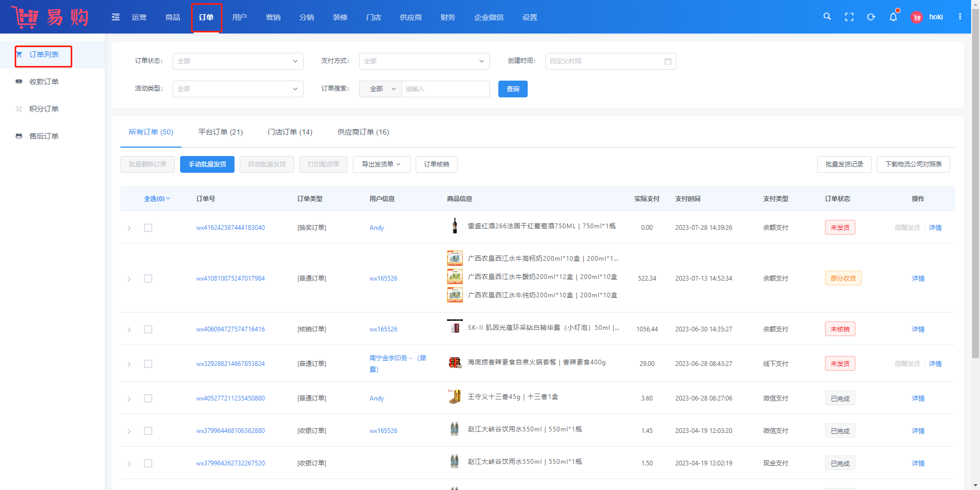The image size is (980, 490).
Task: Open 售后订单 in the sidebar
Action: click(44, 136)
